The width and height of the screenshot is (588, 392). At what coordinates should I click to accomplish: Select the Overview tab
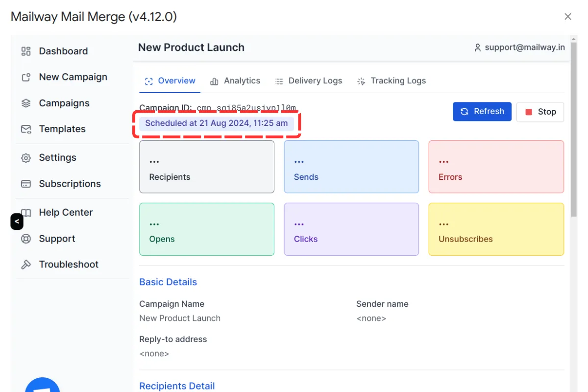[x=170, y=81]
